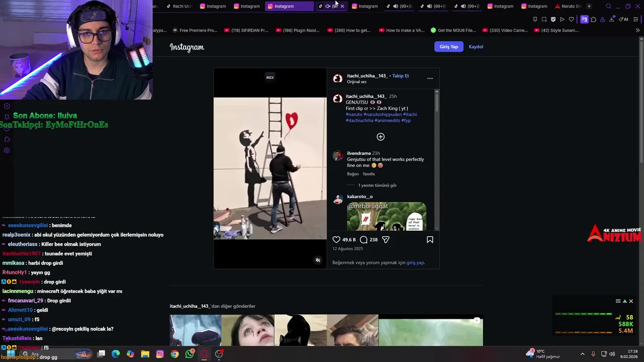Open the browser downloads icon
This screenshot has height=362, width=644.
pos(612,20)
